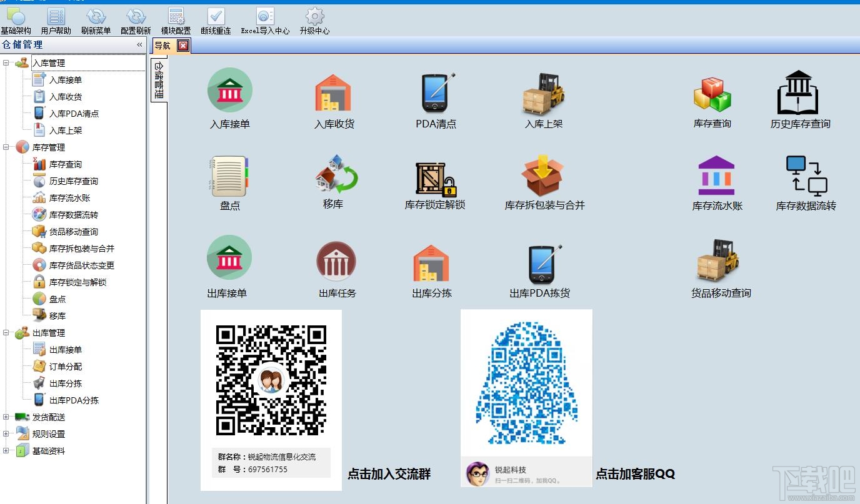Select 库存流水账 in the sidebar tree
Image resolution: width=860 pixels, height=504 pixels.
click(70, 198)
